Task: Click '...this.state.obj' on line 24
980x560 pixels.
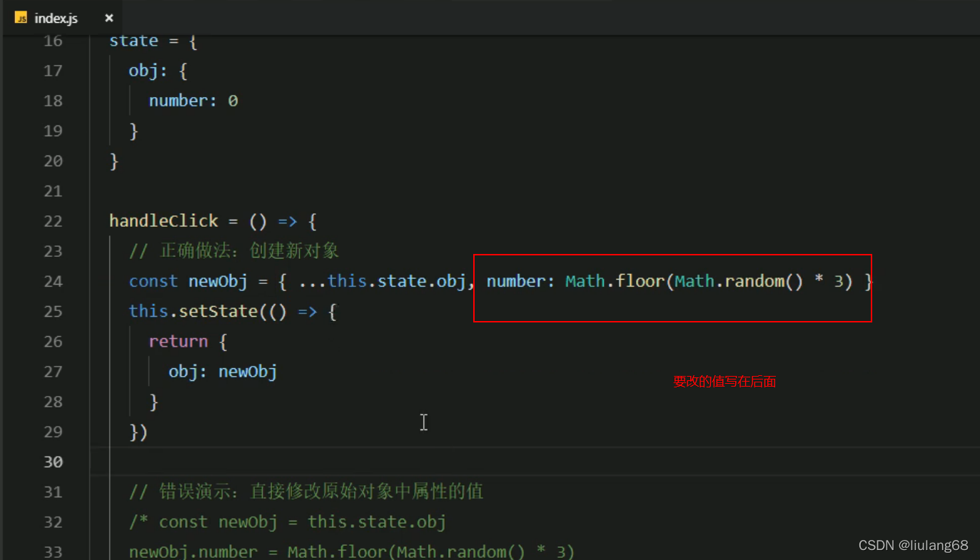Action: pyautogui.click(x=383, y=281)
